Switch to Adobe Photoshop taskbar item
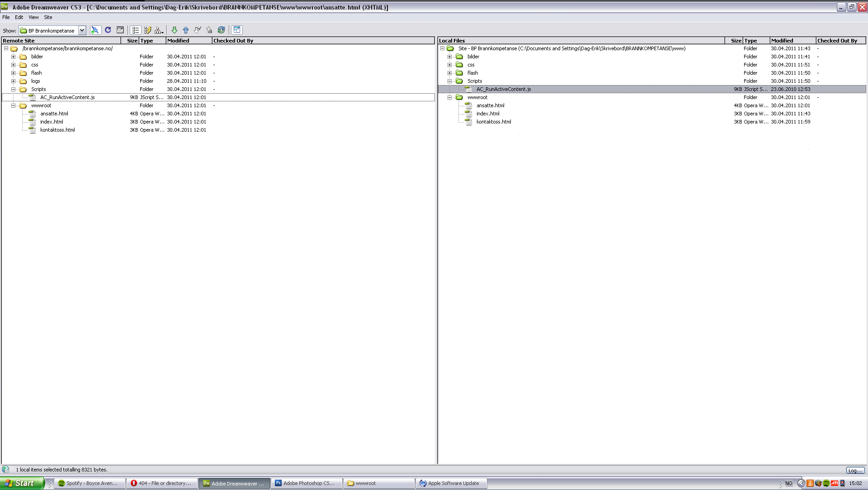The image size is (868, 490). click(x=307, y=483)
